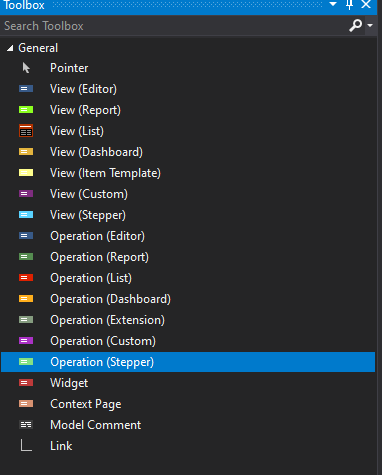
Task: Click the View (List) table icon
Action: (26, 131)
